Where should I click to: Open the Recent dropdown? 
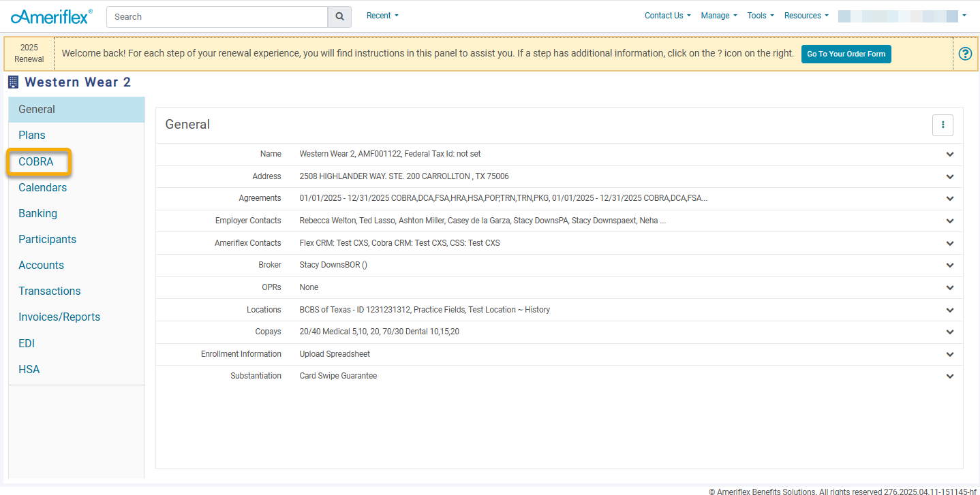tap(382, 16)
